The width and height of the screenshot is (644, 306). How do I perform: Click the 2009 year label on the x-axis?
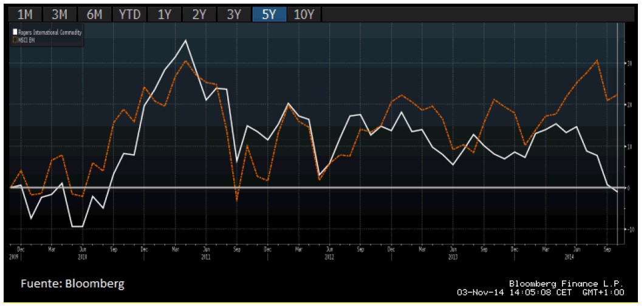pos(15,257)
